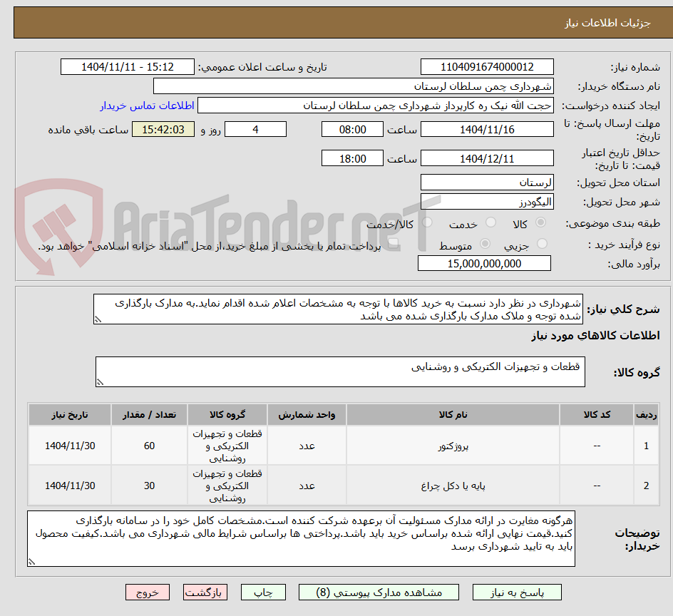Image resolution: width=673 pixels, height=616 pixels.
Task: Click the گروه کالا header in items table
Action: [x=227, y=415]
